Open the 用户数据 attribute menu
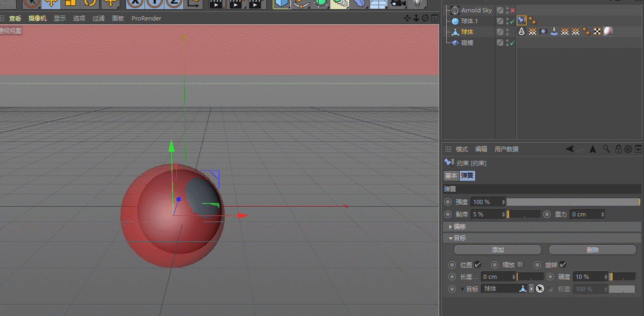644x316 pixels. coord(507,149)
